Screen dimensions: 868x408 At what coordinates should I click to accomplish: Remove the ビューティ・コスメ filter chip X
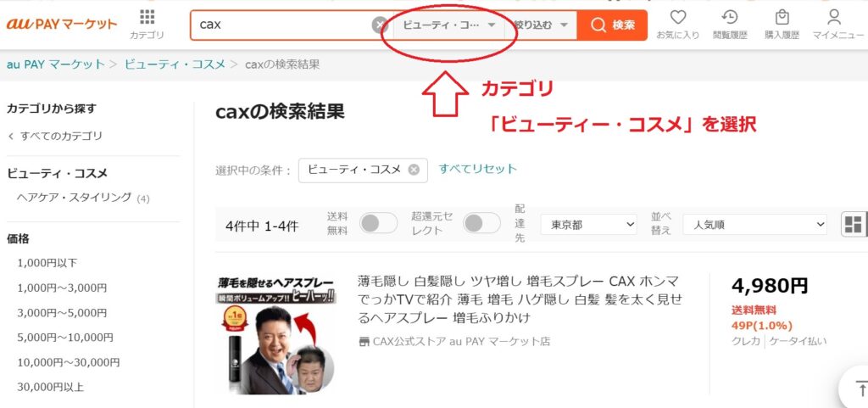(414, 170)
